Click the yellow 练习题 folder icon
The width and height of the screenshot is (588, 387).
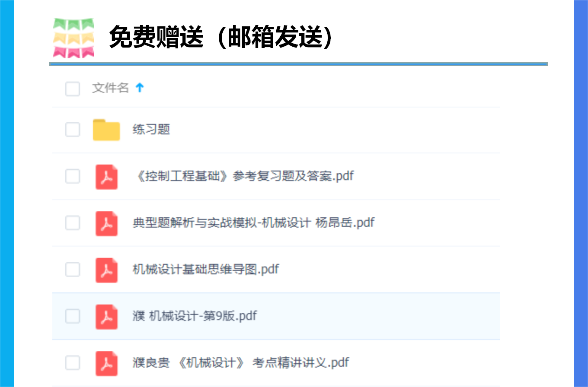pyautogui.click(x=106, y=130)
